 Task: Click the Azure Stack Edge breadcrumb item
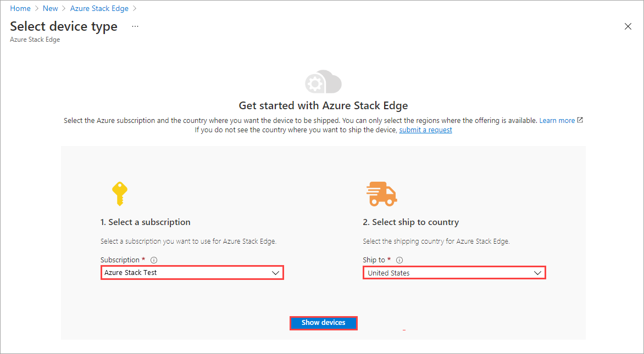pyautogui.click(x=99, y=8)
